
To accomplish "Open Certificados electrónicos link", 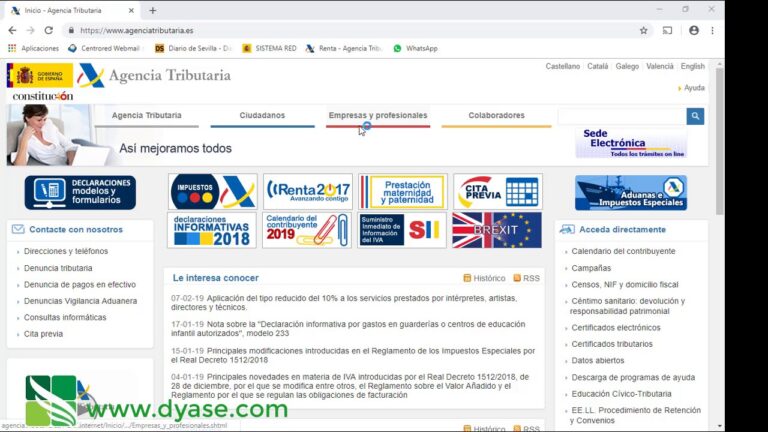I will coord(616,328).
